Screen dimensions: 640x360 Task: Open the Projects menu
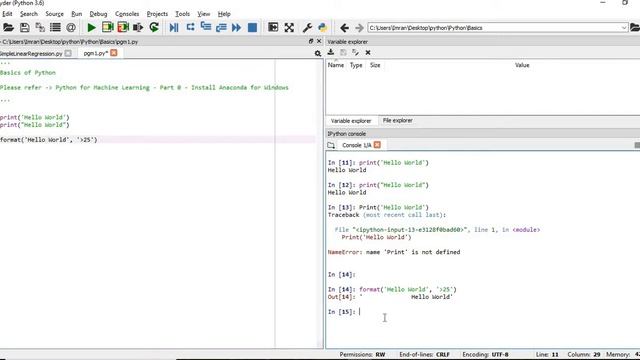[x=157, y=14]
